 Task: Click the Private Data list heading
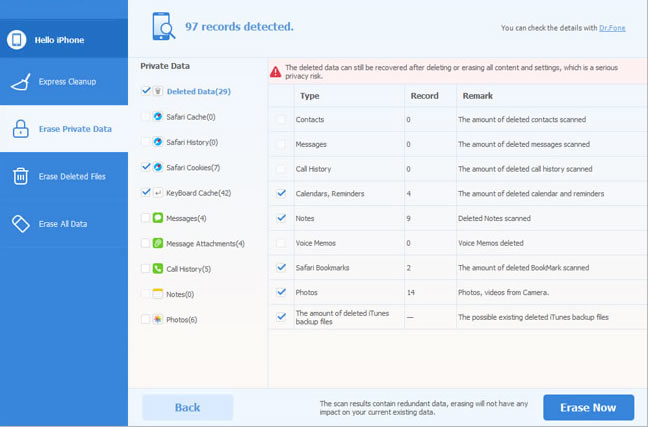click(165, 66)
